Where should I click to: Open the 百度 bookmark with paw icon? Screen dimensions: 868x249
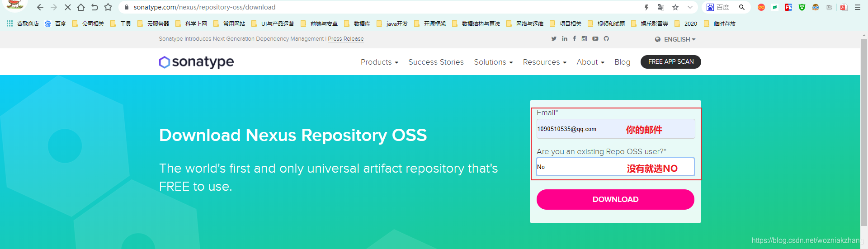(x=55, y=23)
